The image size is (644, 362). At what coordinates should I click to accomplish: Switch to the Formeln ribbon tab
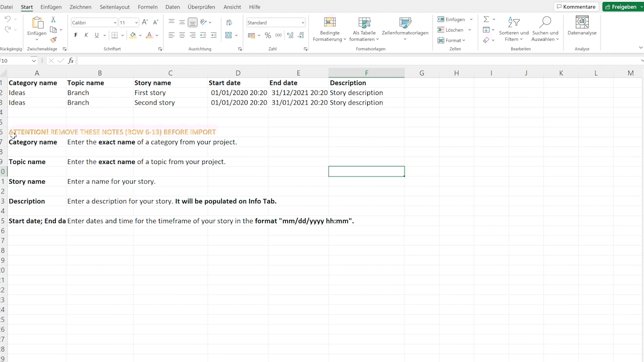pyautogui.click(x=147, y=7)
